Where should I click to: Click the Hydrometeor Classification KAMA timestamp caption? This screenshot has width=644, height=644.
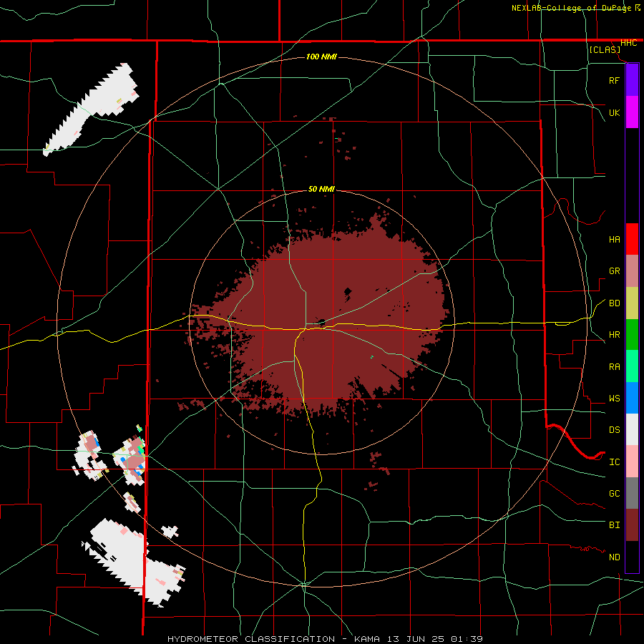click(x=325, y=639)
